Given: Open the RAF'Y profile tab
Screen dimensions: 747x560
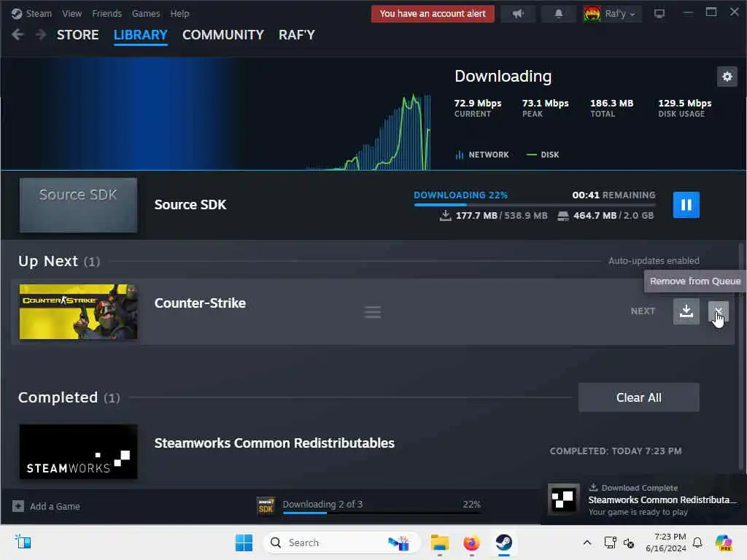Looking at the screenshot, I should (x=297, y=35).
